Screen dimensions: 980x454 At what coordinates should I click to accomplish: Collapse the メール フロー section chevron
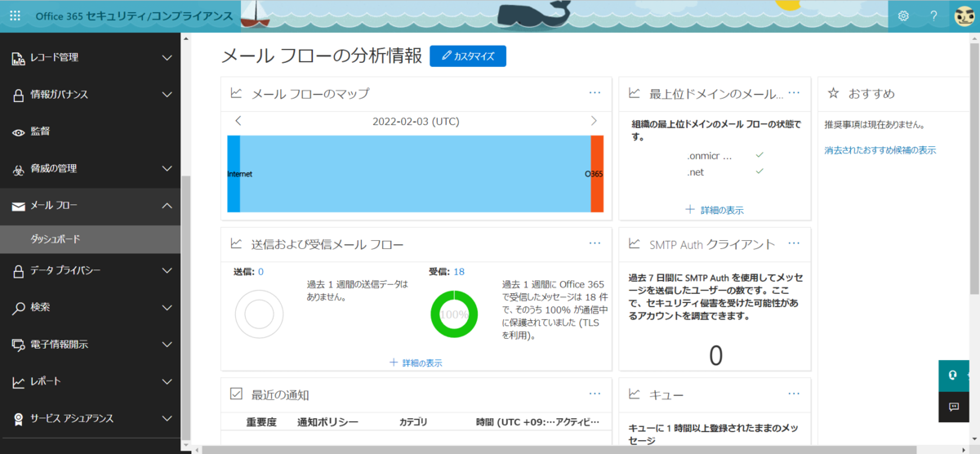[167, 206]
